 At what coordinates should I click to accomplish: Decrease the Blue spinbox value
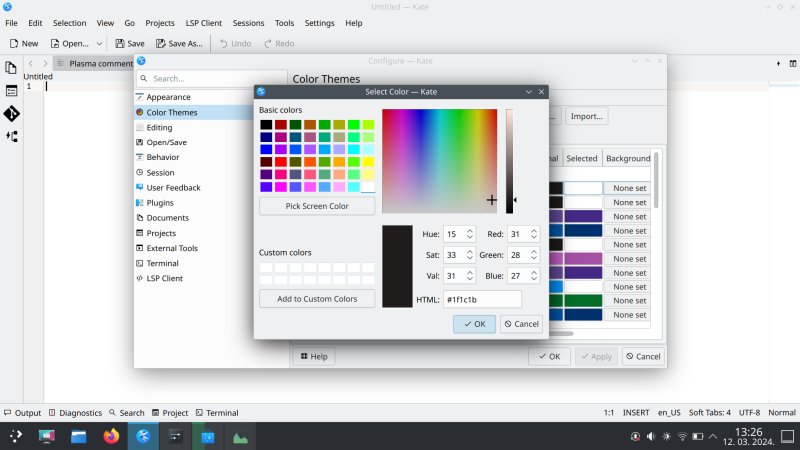534,279
